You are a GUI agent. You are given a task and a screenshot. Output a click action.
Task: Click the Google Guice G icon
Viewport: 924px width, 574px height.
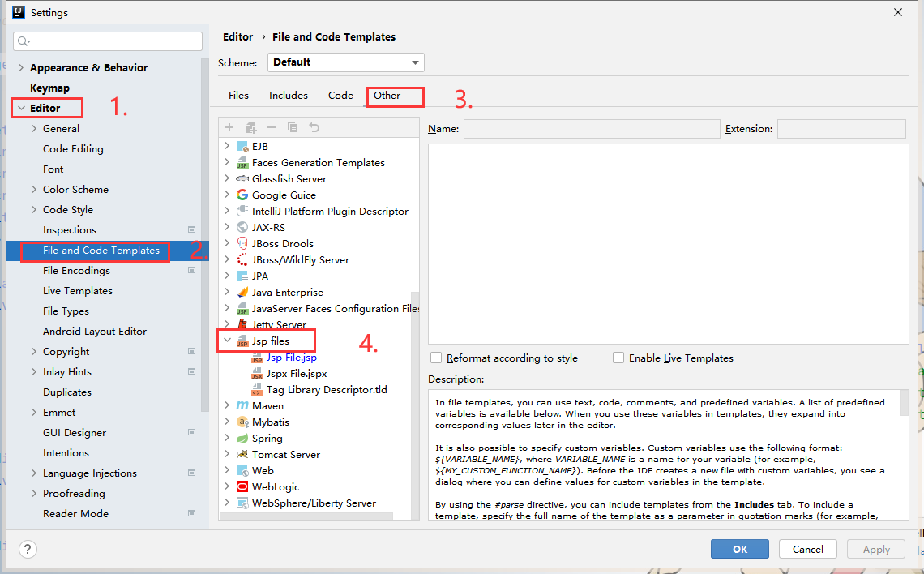click(242, 195)
